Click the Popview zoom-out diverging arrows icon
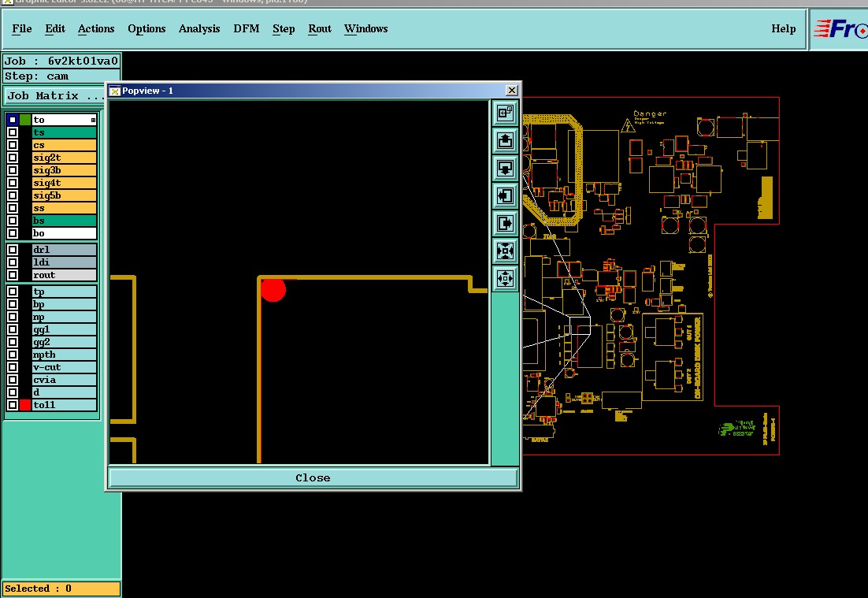 point(505,278)
